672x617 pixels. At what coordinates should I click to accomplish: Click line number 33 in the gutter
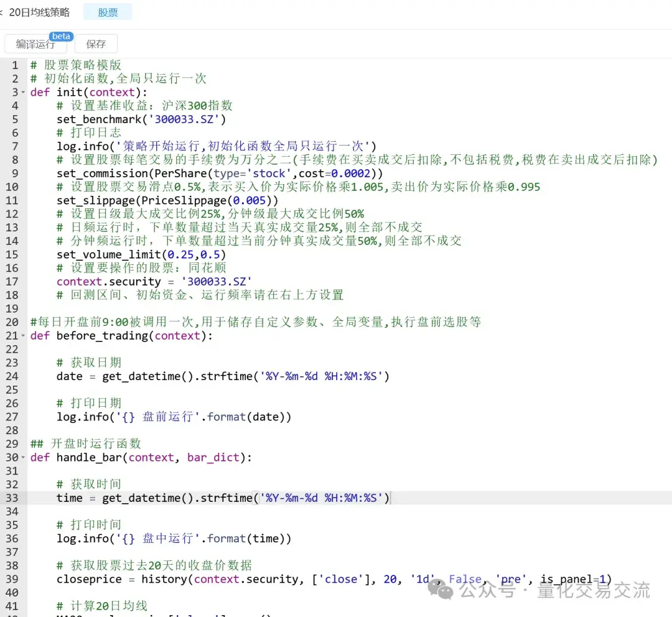[12, 498]
